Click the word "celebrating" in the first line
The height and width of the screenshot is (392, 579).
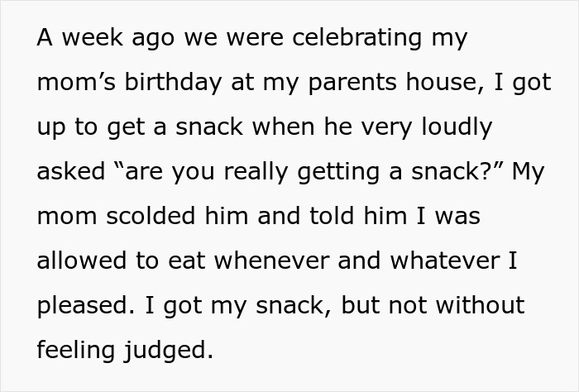tap(356, 38)
